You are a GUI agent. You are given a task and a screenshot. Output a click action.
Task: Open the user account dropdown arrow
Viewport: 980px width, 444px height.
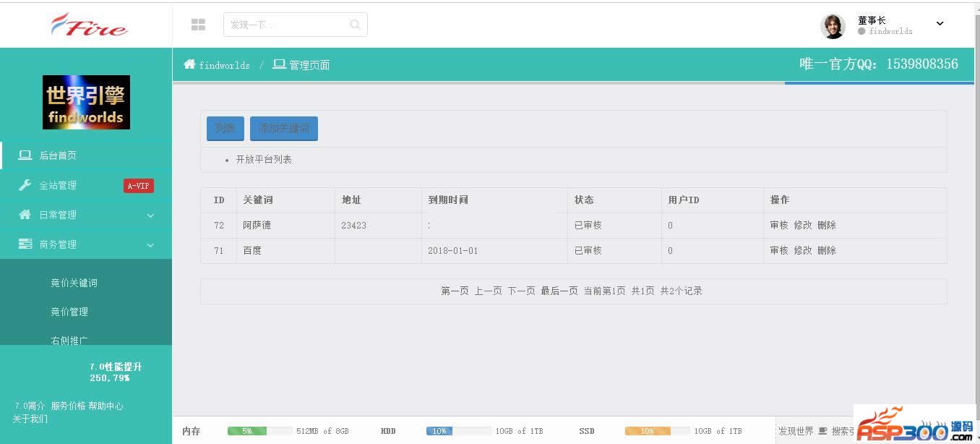point(940,23)
